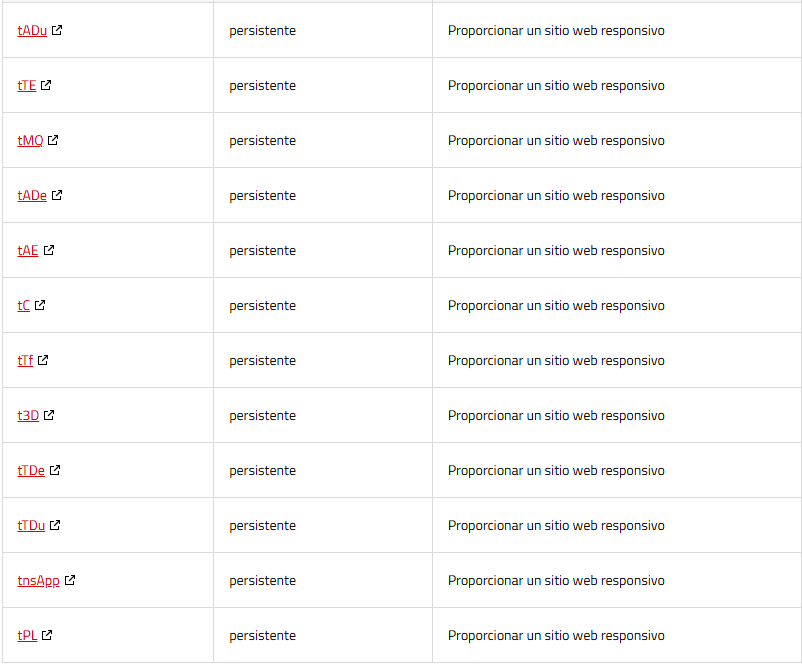The width and height of the screenshot is (802, 664).
Task: Open the tTE cookie link
Action: pyautogui.click(x=27, y=85)
